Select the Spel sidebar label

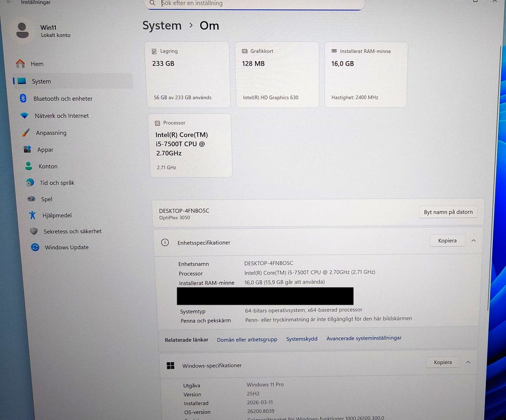[x=46, y=199]
